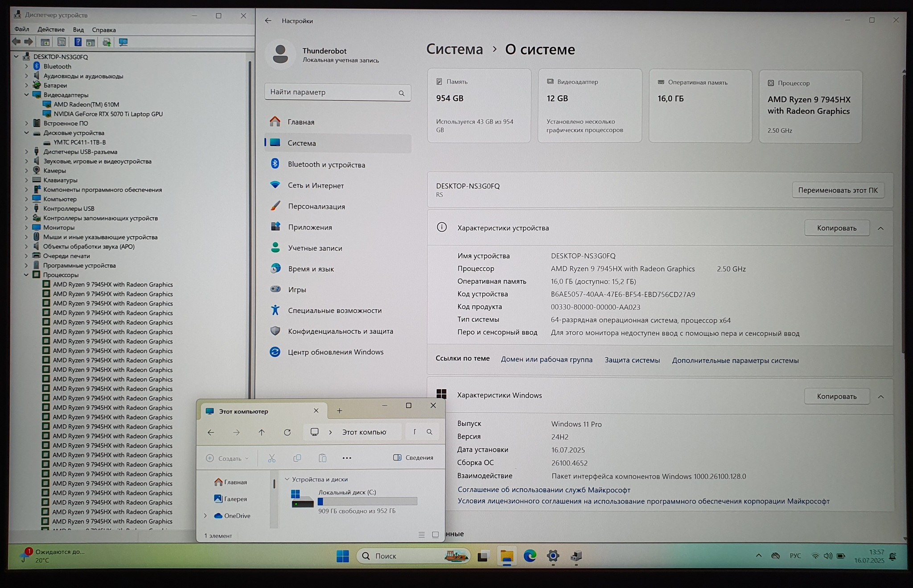The height and width of the screenshot is (588, 913).
Task: Open Windows Update center in sidebar
Action: [x=335, y=352]
